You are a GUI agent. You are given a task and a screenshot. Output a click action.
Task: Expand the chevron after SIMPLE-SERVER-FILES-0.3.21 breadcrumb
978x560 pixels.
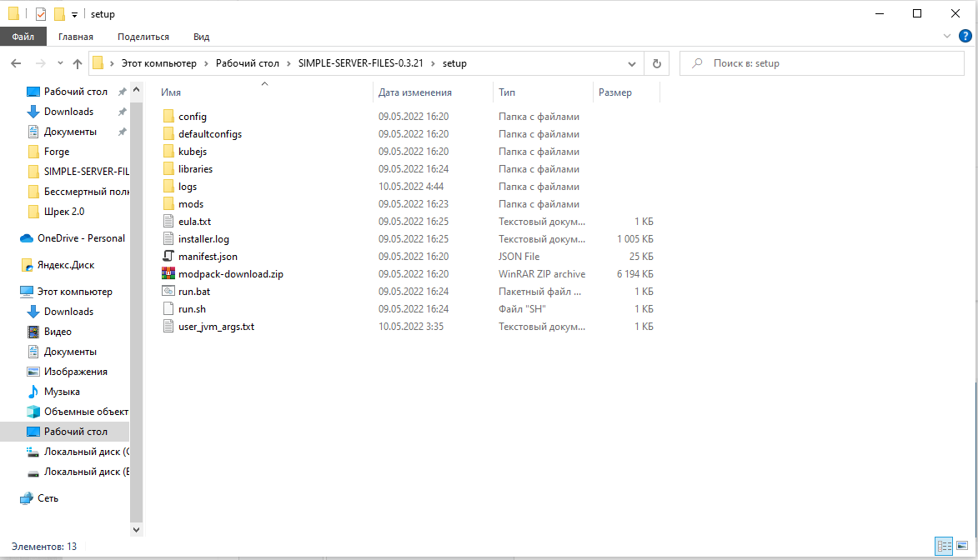click(433, 63)
